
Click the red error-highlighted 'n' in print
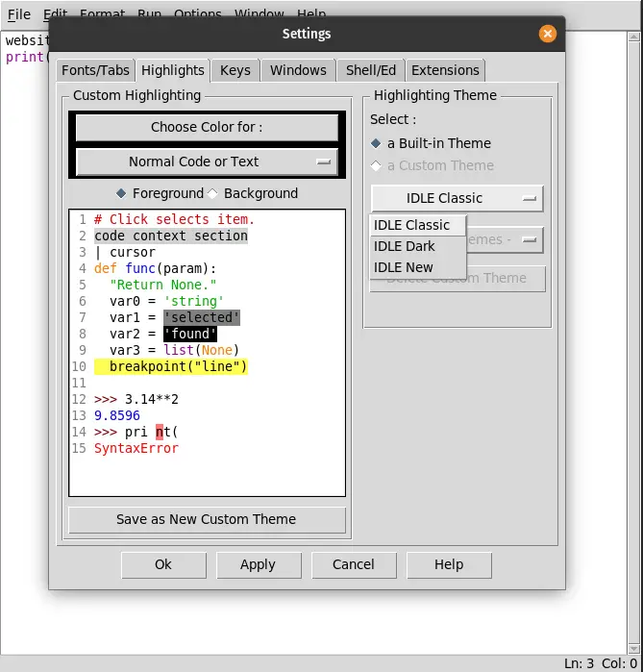click(160, 432)
